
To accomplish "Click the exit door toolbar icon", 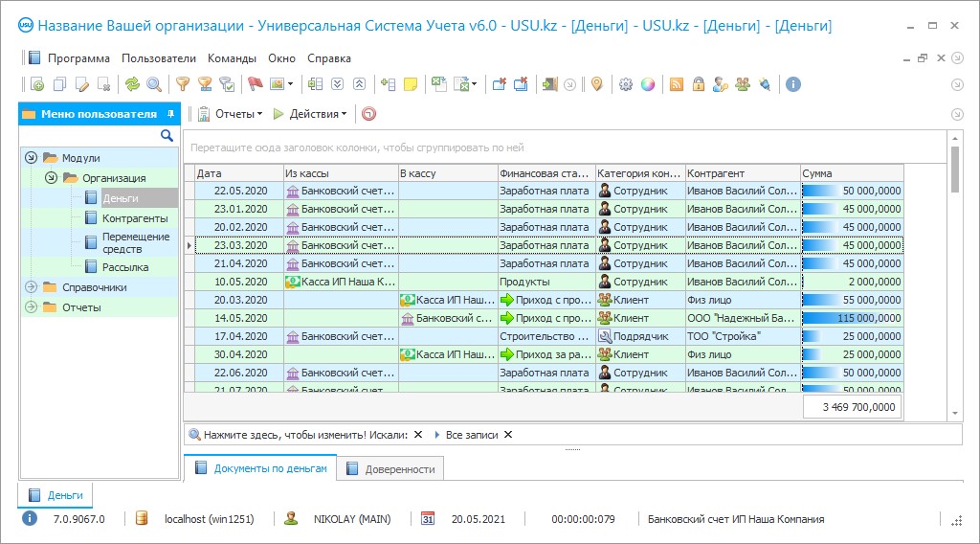I will click(550, 84).
